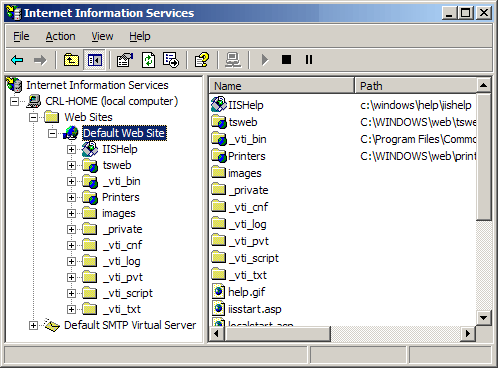498x368 pixels.
Task: Expand Default SMTP Virtual Server node
Action: [33, 325]
